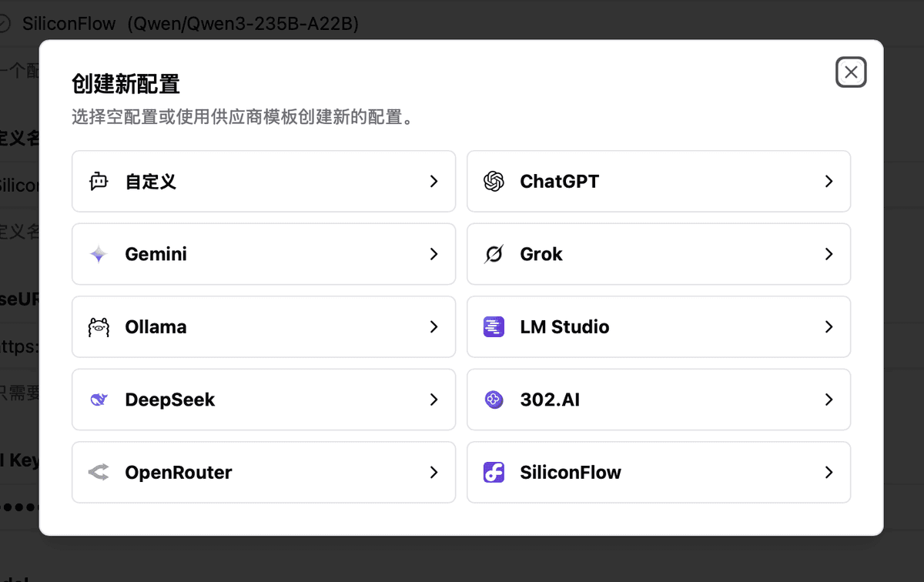Expand the 自定义 row chevron

(x=434, y=182)
